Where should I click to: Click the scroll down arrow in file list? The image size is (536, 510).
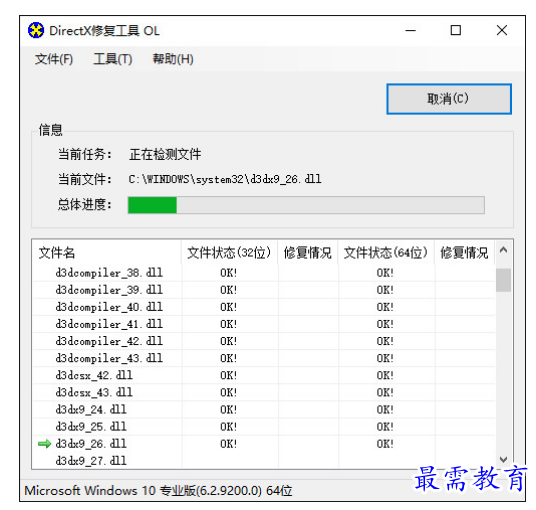pos(503,459)
